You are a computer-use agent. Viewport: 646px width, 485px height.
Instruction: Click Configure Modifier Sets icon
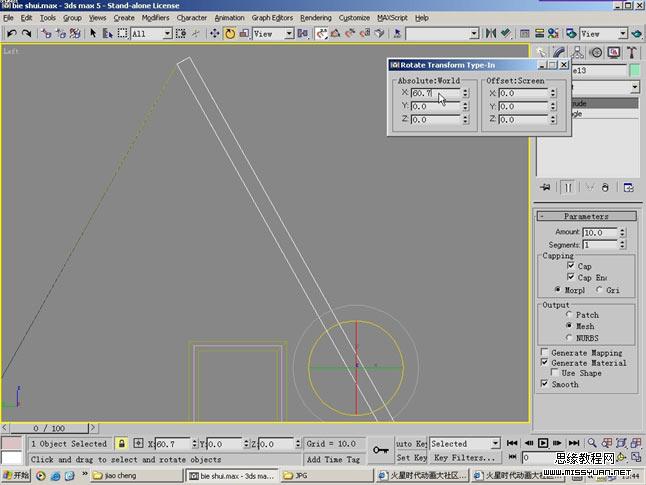tap(629, 187)
